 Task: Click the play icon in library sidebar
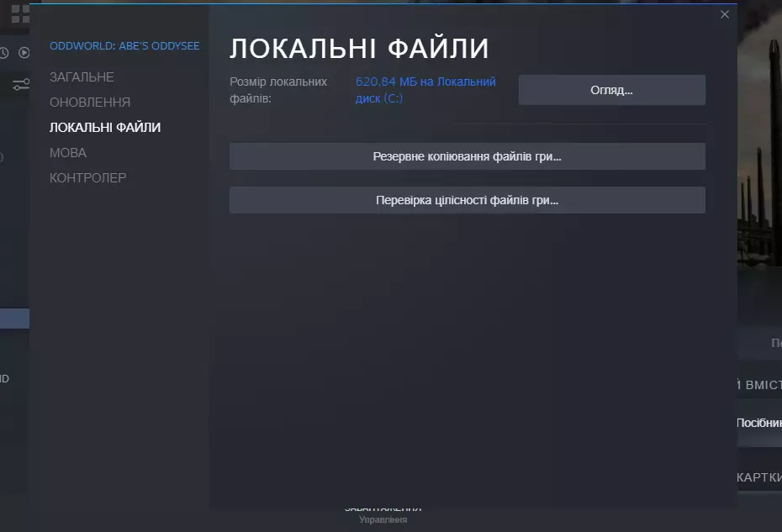24,52
